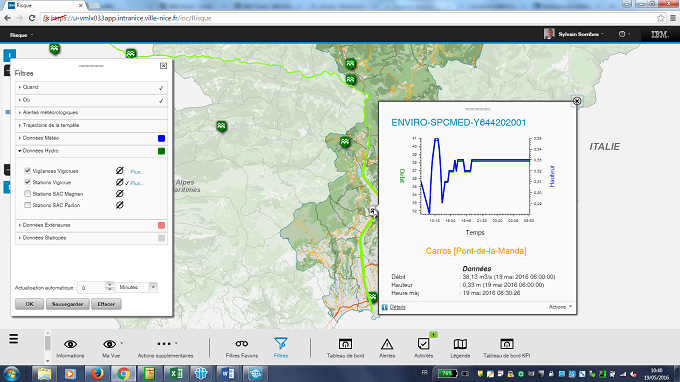Expand the Quand filter section

(91, 87)
